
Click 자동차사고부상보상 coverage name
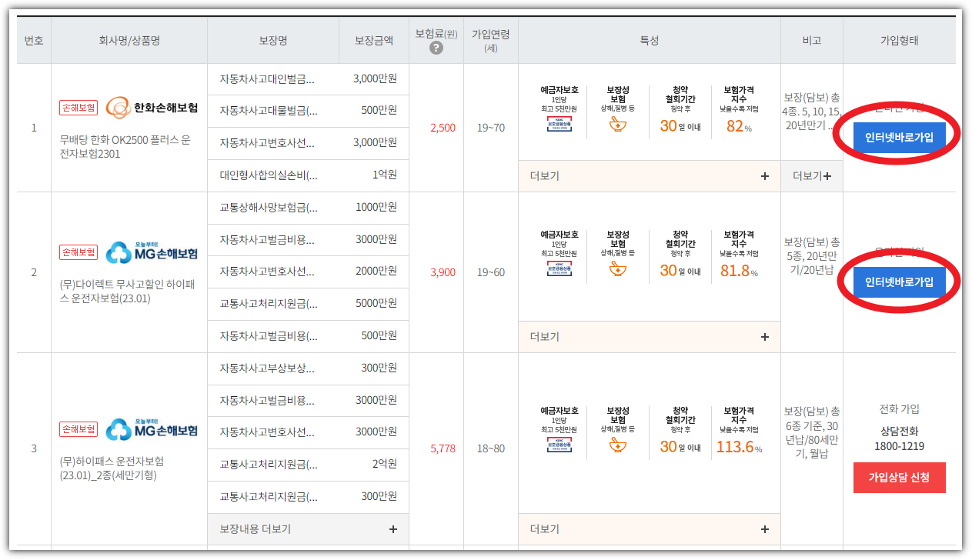267,368
